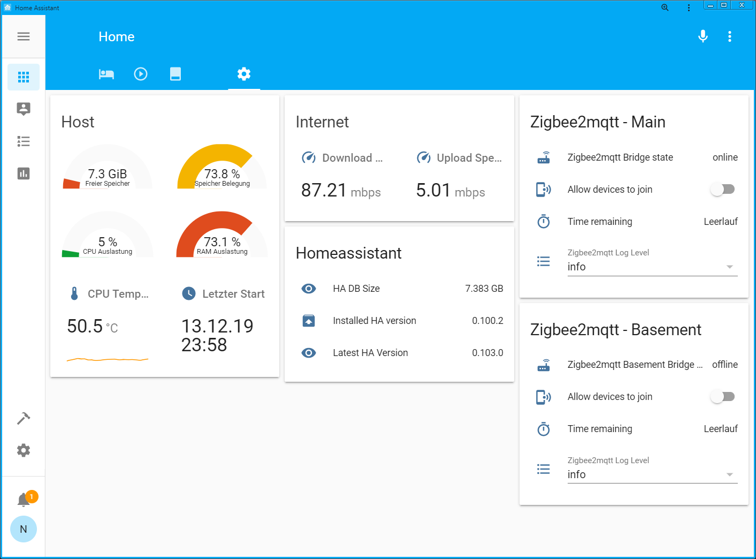Open the RAM Auslastung gauge details
The image size is (756, 559).
[x=222, y=235]
